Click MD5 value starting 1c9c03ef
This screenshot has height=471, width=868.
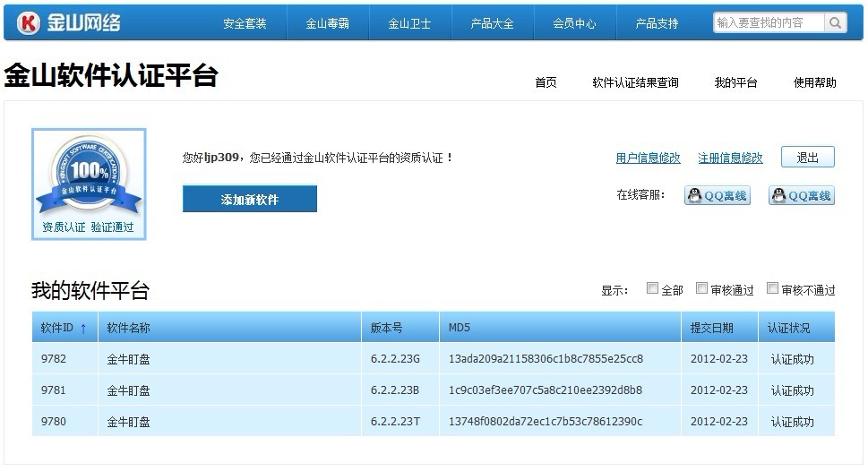[546, 390]
